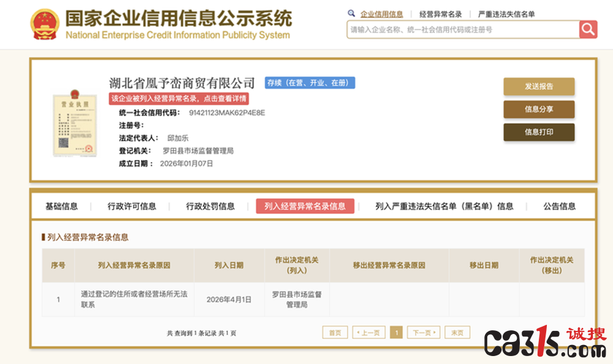This screenshot has width=613, height=364.
Task: Switch to the 基础信息 tab
Action: coord(61,207)
